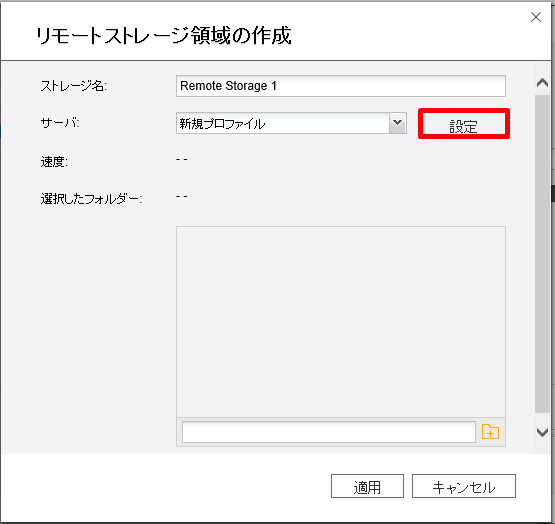Click the 選択したフォルダー value placeholder dashes
This screenshot has width=555, height=524.
pyautogui.click(x=182, y=196)
